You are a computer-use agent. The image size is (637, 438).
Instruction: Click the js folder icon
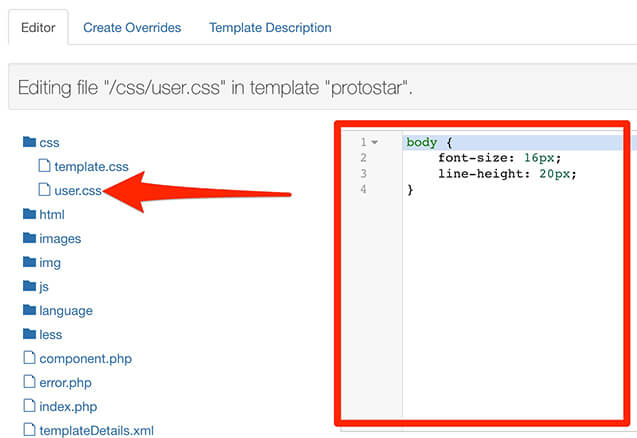[x=29, y=287]
